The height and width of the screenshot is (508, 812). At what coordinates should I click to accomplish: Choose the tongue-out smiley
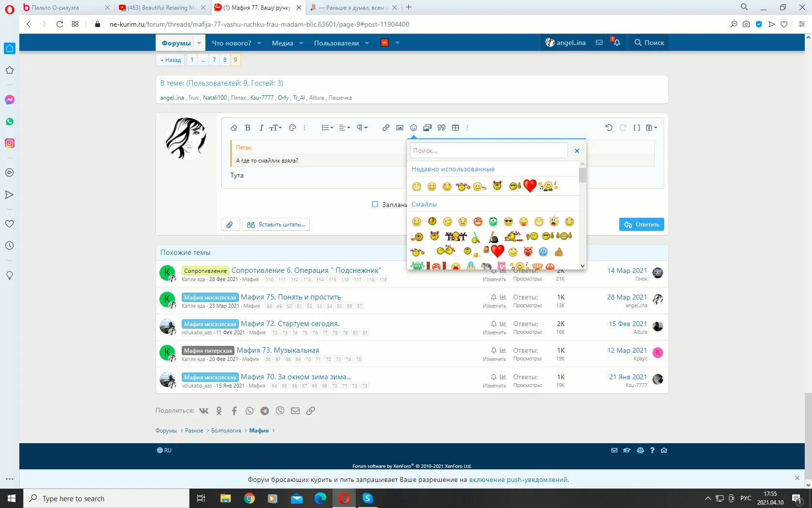coord(523,222)
